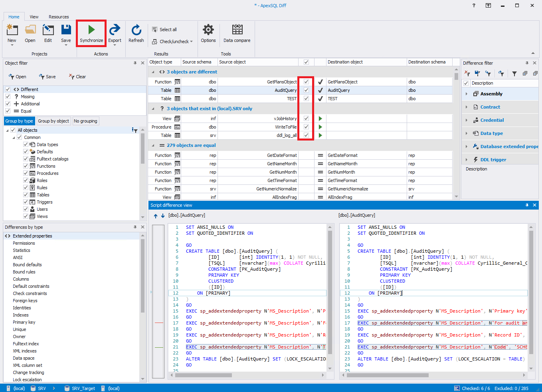
Task: Select the TEST table row
Action: tap(300, 99)
